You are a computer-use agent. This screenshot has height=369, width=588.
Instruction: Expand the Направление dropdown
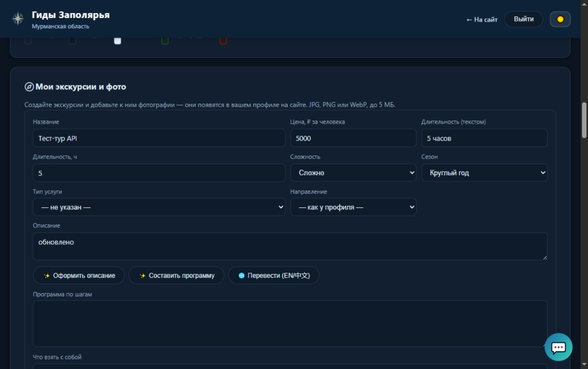pyautogui.click(x=353, y=207)
